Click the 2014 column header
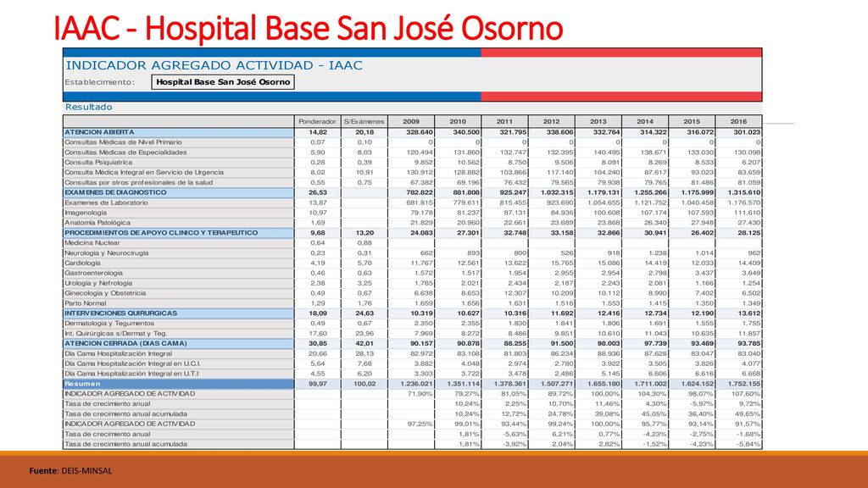 click(x=645, y=121)
